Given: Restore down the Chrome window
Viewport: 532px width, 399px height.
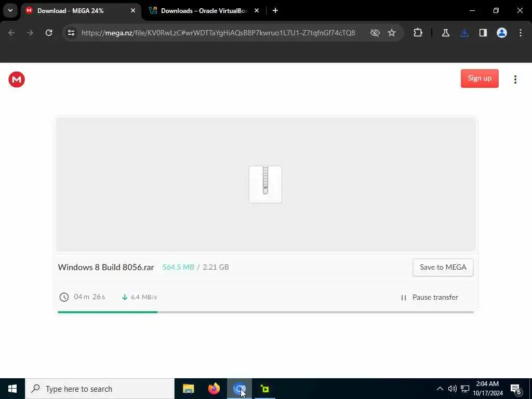Looking at the screenshot, I should tap(496, 10).
